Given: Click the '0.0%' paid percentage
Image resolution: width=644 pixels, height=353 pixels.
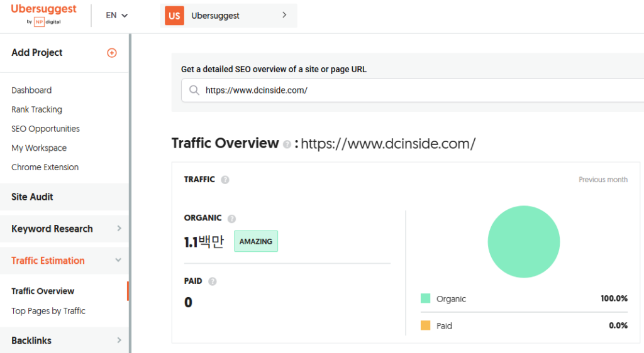Looking at the screenshot, I should click(618, 325).
